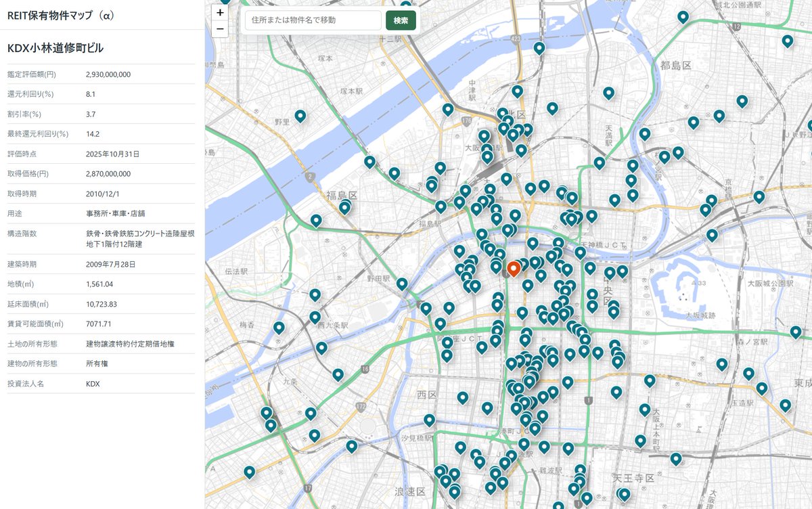Select investment corporation name value KDX
Viewport: 812px width, 509px height.
tap(93, 384)
